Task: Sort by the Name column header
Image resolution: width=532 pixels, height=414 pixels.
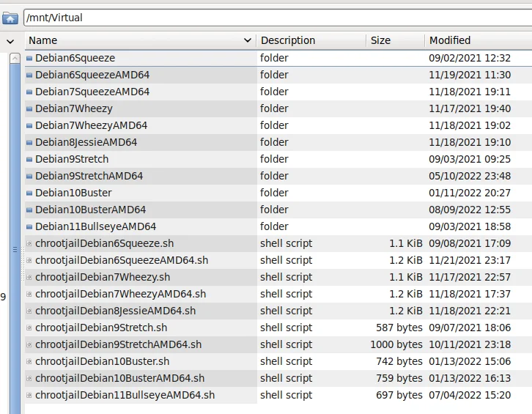Action: 141,40
